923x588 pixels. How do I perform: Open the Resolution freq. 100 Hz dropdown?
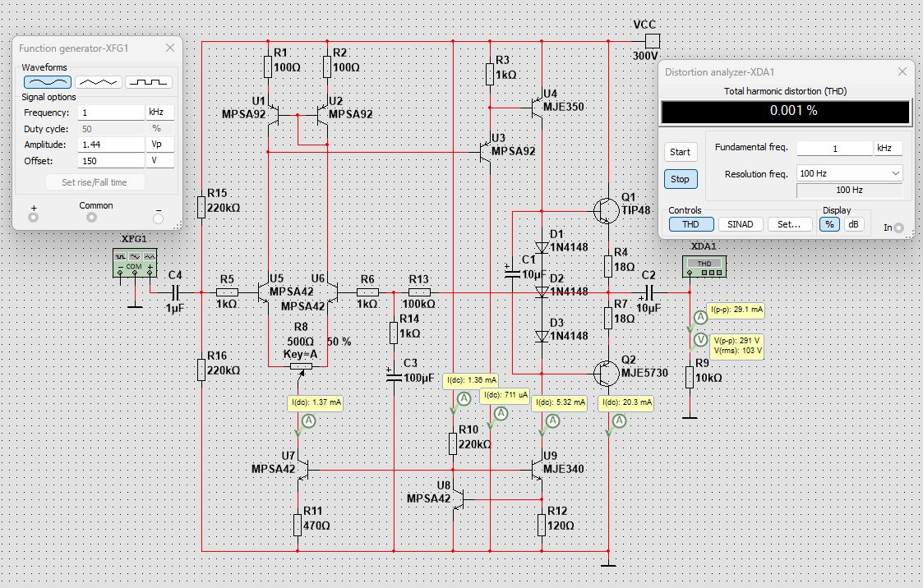coord(849,173)
